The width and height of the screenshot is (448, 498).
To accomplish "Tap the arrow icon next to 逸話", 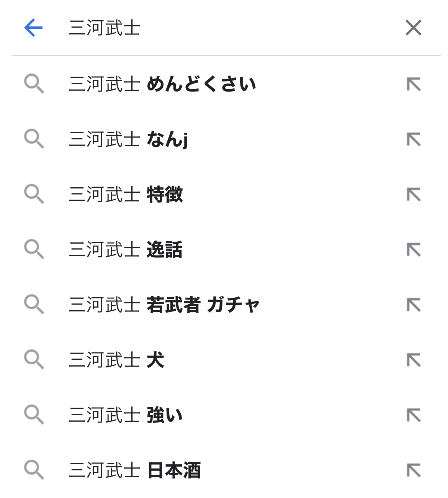I will pyautogui.click(x=414, y=249).
